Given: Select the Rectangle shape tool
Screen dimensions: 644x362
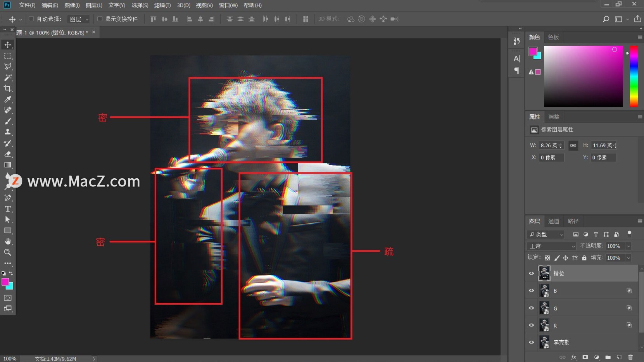Looking at the screenshot, I should tap(8, 230).
